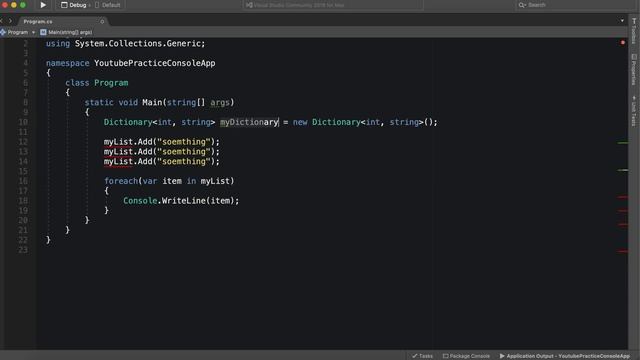Open the Debug configuration selector
Viewport: 640px width, 360px height.
(x=74, y=5)
